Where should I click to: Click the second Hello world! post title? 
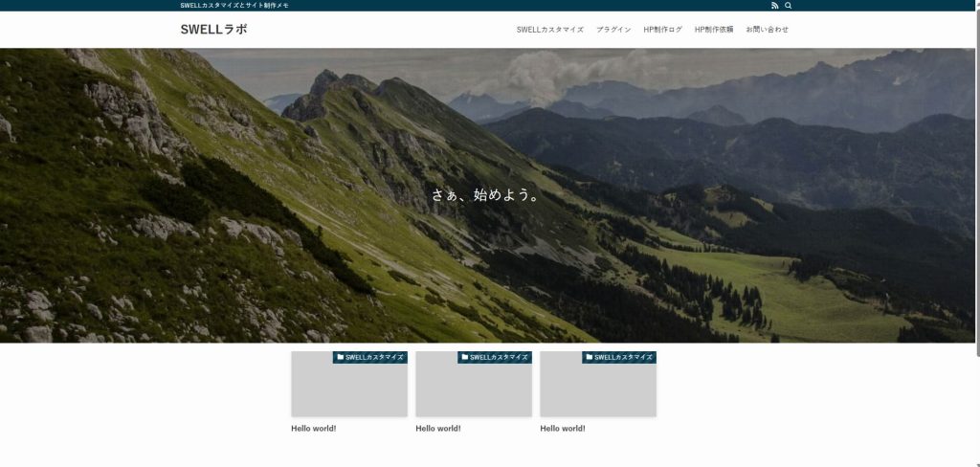click(x=438, y=429)
